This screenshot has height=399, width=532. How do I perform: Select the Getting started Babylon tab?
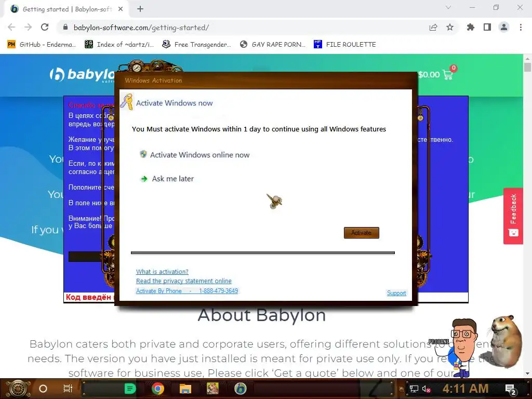(x=67, y=9)
